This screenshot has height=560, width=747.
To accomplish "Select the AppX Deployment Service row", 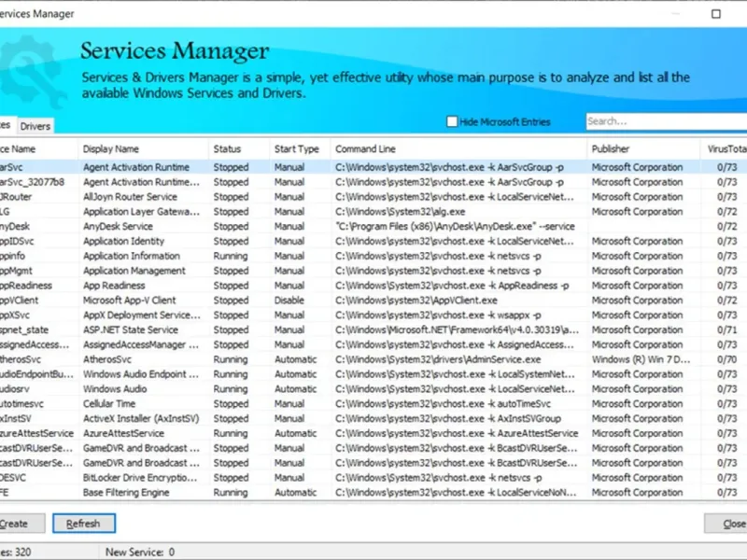I will 373,315.
